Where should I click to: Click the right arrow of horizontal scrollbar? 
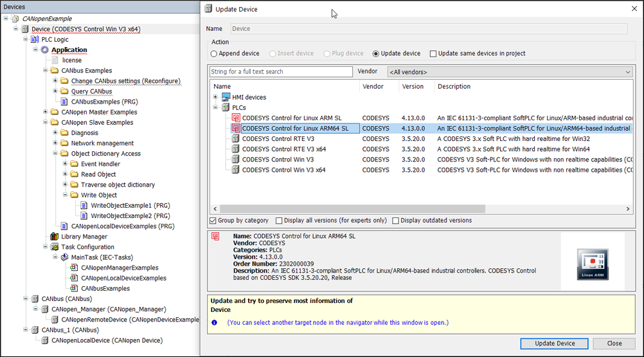[x=627, y=208]
